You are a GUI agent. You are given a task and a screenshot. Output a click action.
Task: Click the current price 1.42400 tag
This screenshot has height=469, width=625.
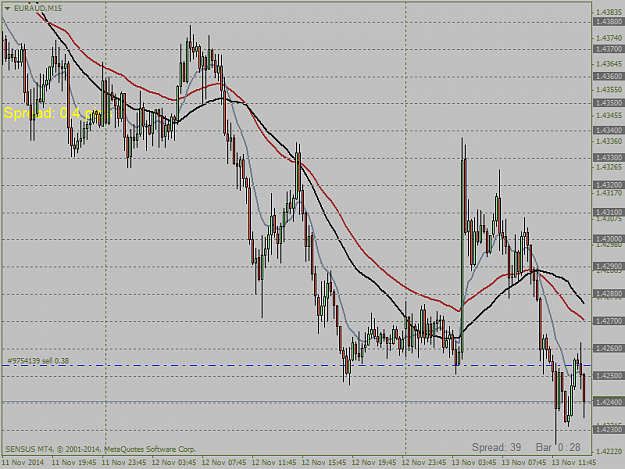tap(608, 402)
